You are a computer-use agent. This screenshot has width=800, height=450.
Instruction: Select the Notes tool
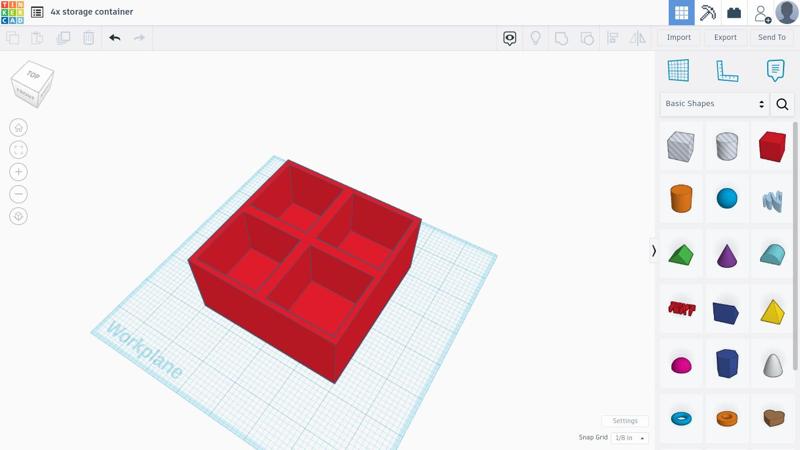click(775, 70)
